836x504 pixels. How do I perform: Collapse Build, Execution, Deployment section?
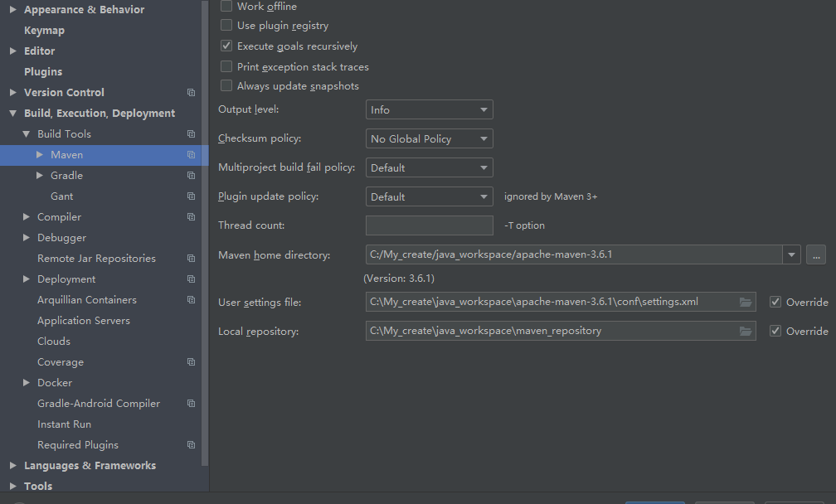pos(12,113)
